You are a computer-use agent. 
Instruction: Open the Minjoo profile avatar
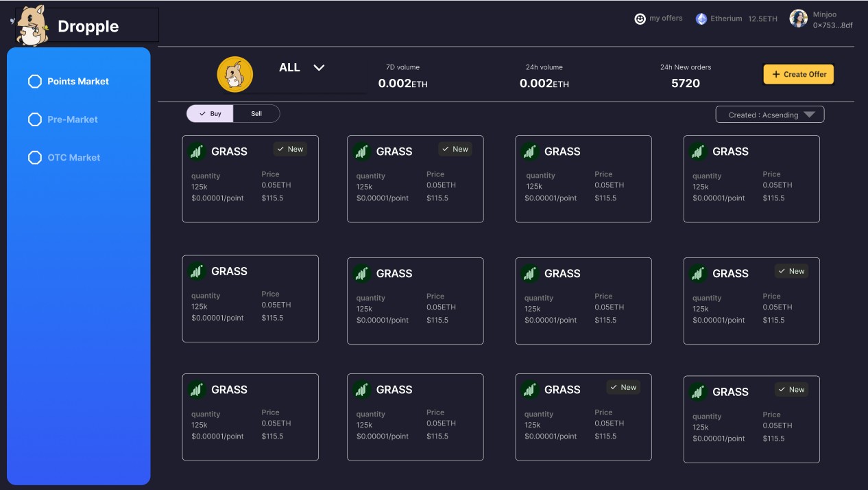coord(798,19)
